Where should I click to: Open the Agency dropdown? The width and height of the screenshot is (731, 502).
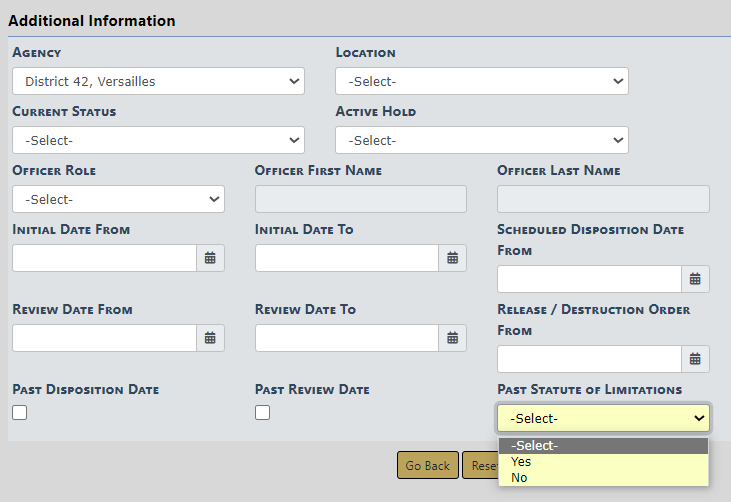(158, 81)
